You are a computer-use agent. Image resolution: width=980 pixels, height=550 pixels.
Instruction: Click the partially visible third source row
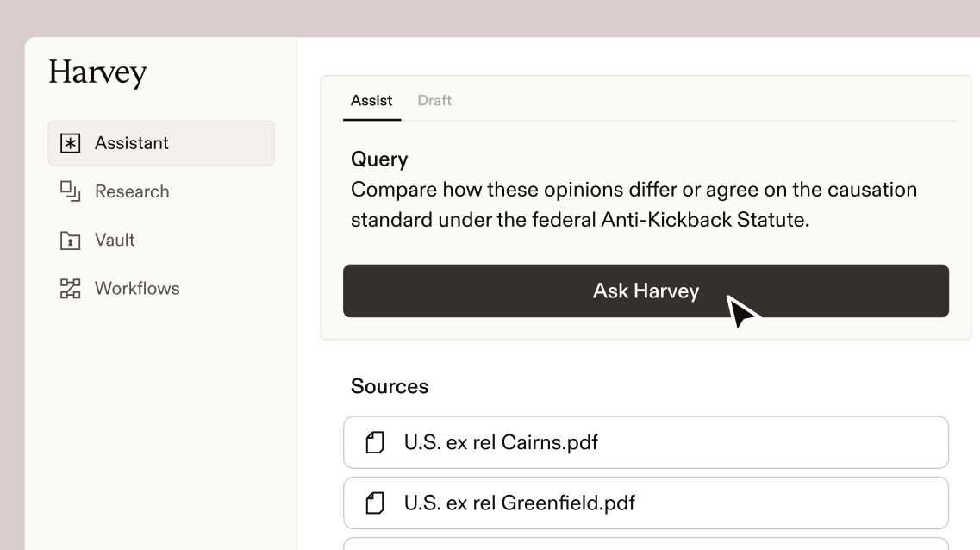(646, 544)
